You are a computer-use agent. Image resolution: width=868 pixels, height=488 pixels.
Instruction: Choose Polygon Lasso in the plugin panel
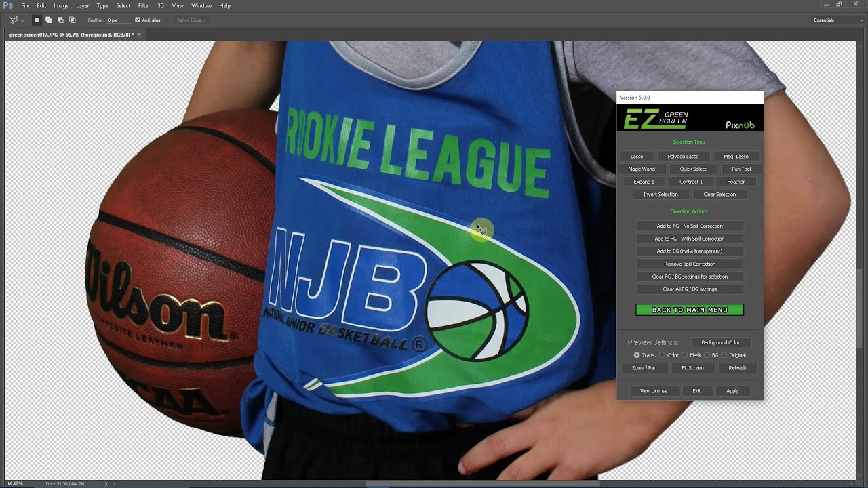pyautogui.click(x=683, y=157)
